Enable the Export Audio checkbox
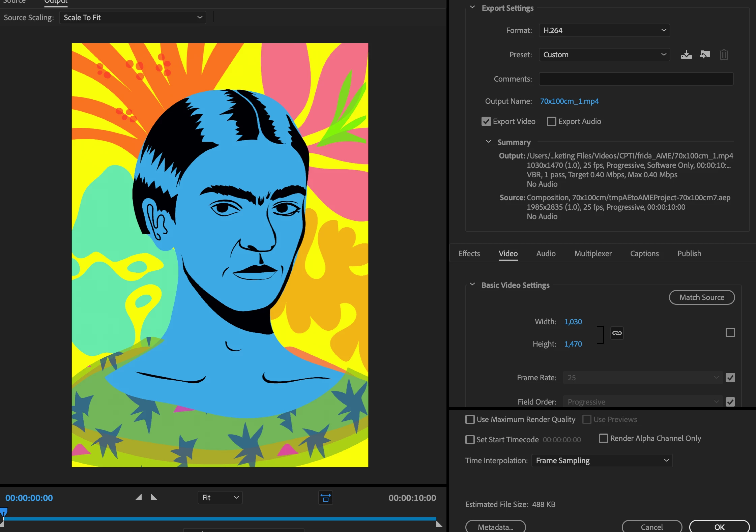The height and width of the screenshot is (532, 756). pyautogui.click(x=551, y=121)
